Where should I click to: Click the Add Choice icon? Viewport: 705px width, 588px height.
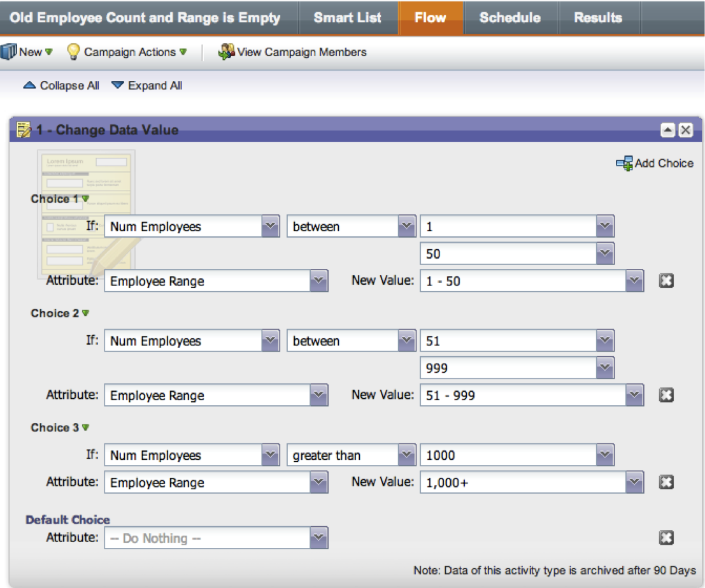[x=624, y=163]
